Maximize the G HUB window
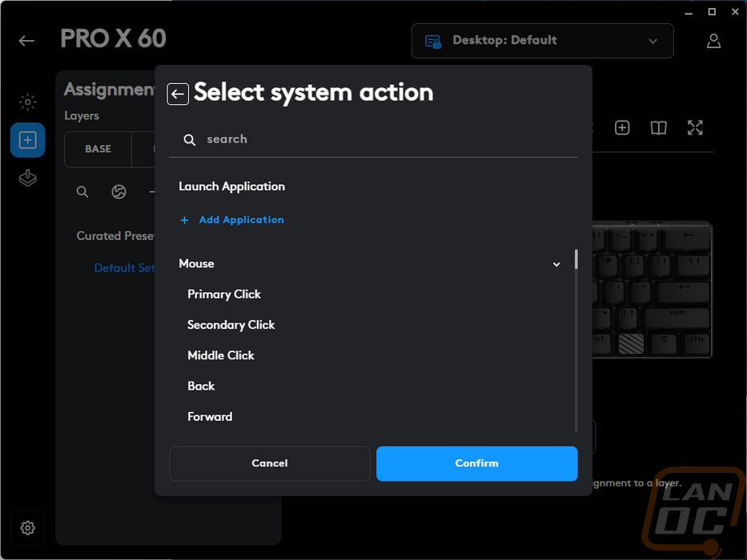This screenshot has height=560, width=747. tap(712, 12)
